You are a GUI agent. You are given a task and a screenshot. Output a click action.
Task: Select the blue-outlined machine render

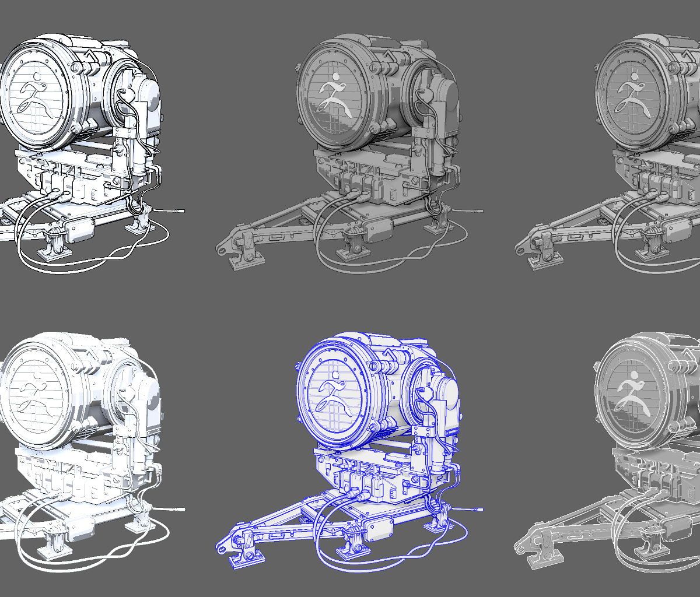(x=350, y=452)
